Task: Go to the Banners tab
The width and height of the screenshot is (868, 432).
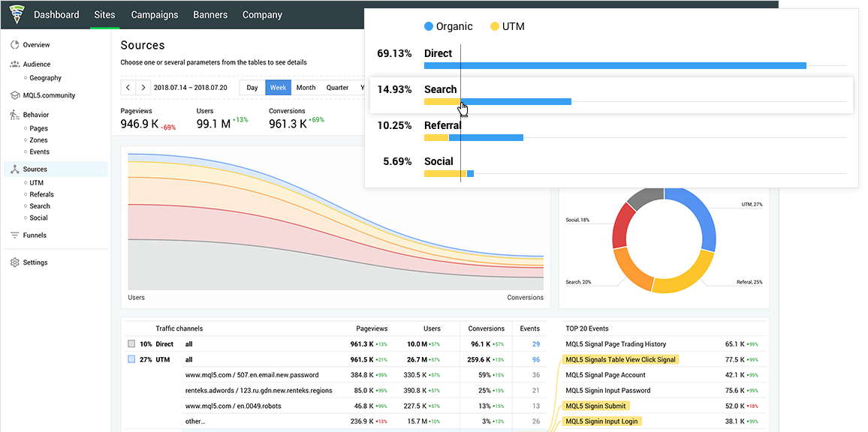Action: (210, 15)
